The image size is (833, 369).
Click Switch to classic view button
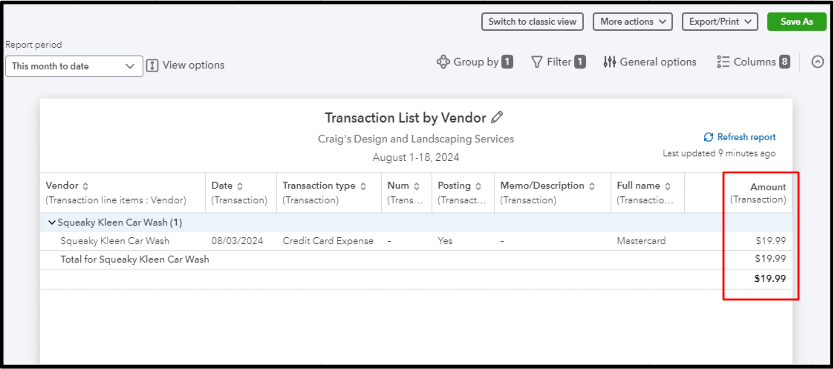click(x=532, y=22)
